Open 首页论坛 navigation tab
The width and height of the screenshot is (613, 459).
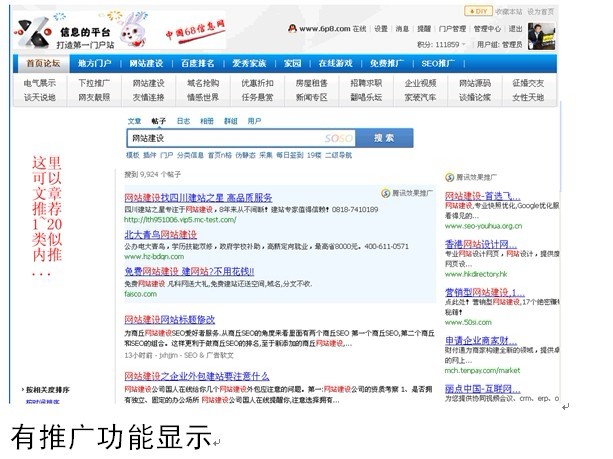[x=43, y=63]
